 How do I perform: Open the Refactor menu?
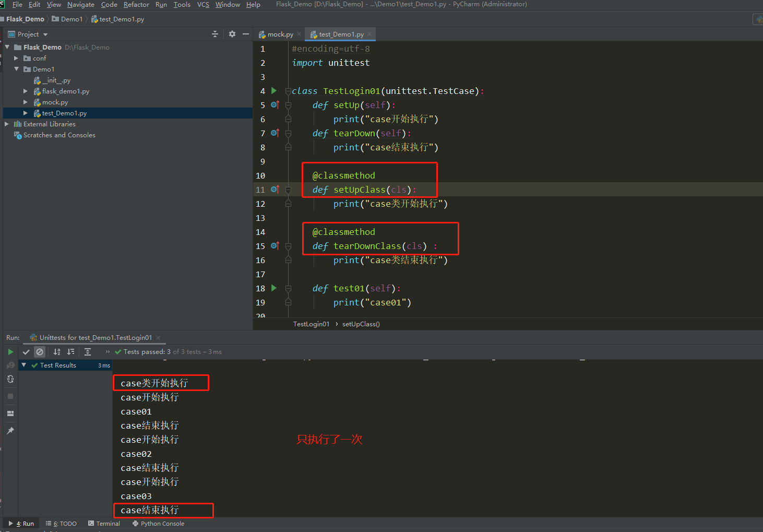pos(136,5)
